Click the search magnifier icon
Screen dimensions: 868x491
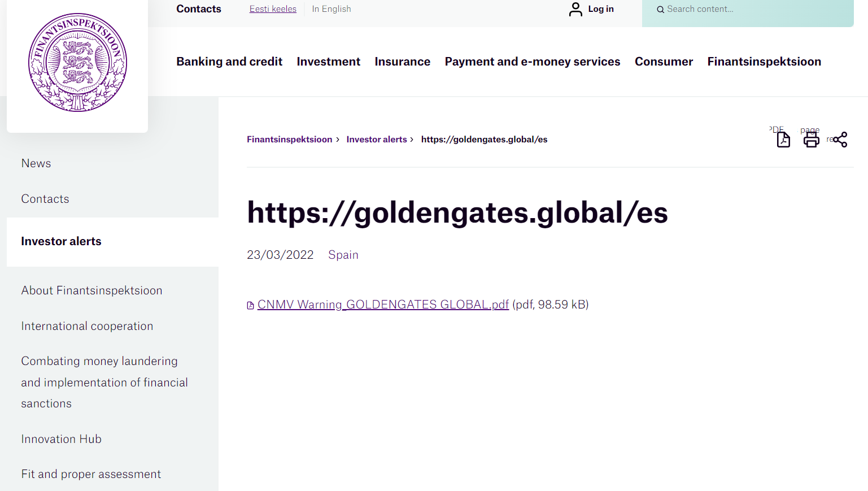[660, 10]
